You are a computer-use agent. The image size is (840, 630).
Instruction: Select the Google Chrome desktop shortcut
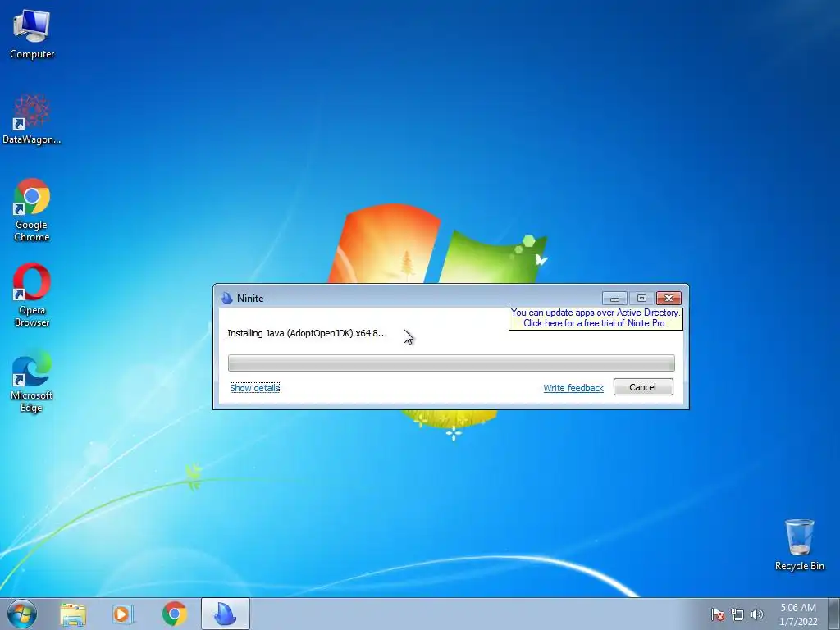32,210
